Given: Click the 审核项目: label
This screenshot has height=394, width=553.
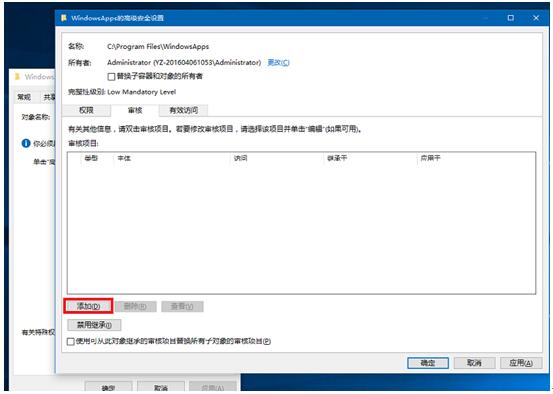Looking at the screenshot, I should pos(83,143).
